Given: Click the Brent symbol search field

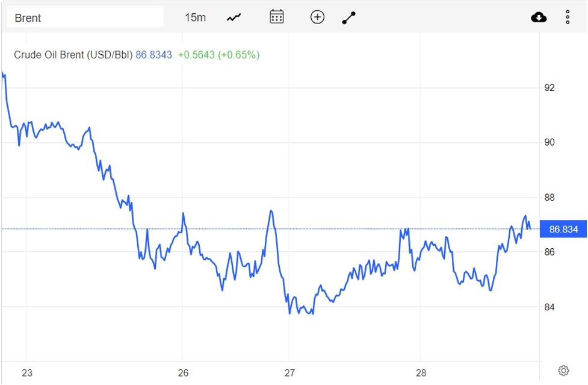Looking at the screenshot, I should point(85,17).
